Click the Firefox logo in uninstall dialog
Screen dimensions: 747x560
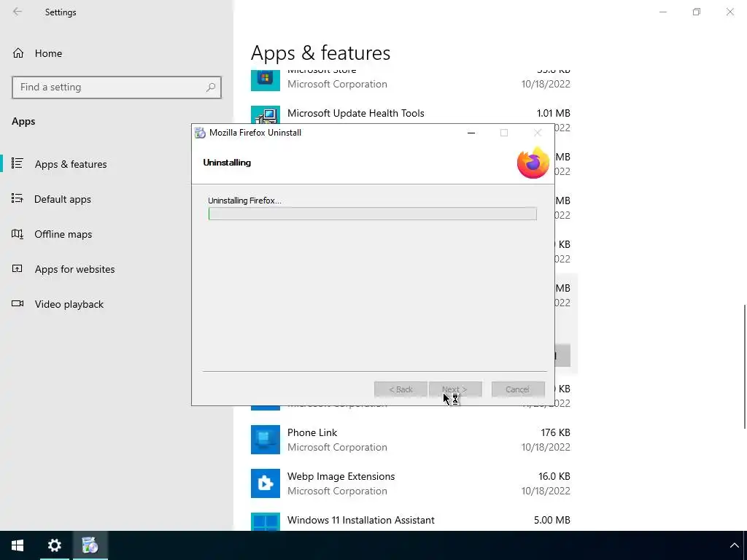[x=533, y=163]
